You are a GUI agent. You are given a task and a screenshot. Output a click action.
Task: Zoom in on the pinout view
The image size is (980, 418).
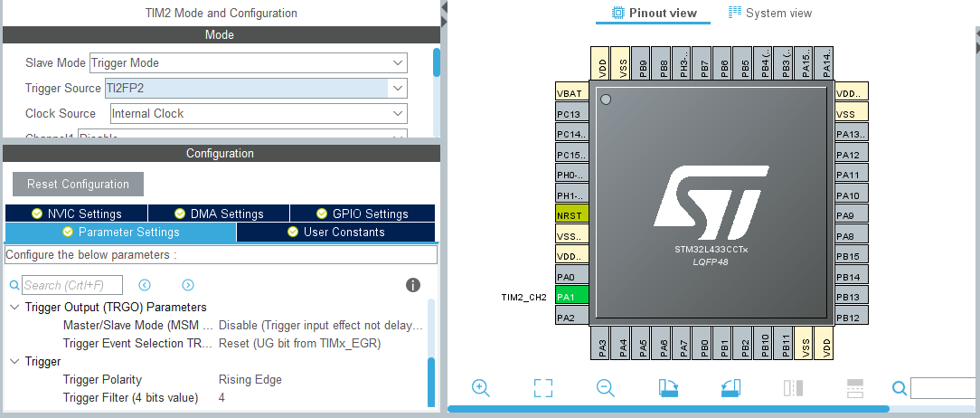coord(481,388)
